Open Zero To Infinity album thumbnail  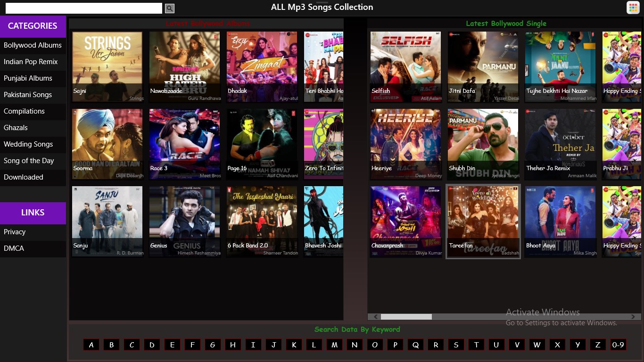(323, 144)
